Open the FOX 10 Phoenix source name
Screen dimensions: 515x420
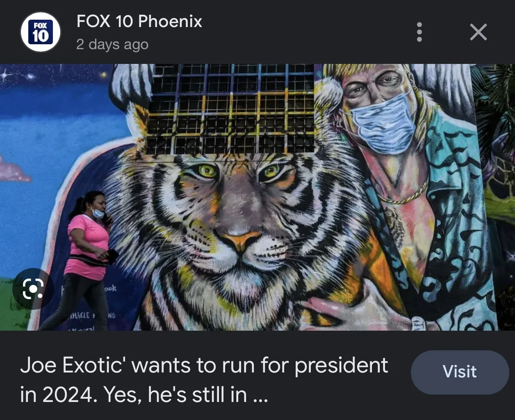click(139, 21)
